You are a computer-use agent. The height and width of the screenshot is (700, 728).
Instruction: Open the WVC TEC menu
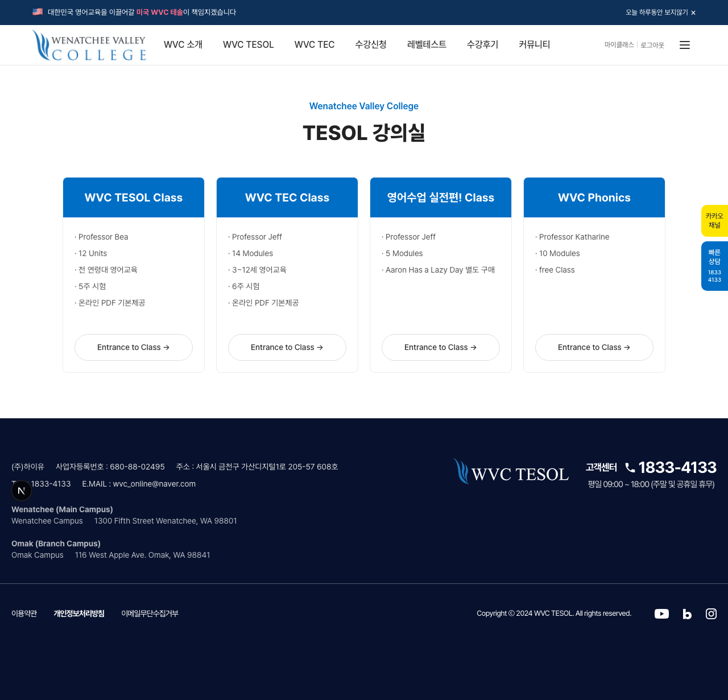click(315, 44)
